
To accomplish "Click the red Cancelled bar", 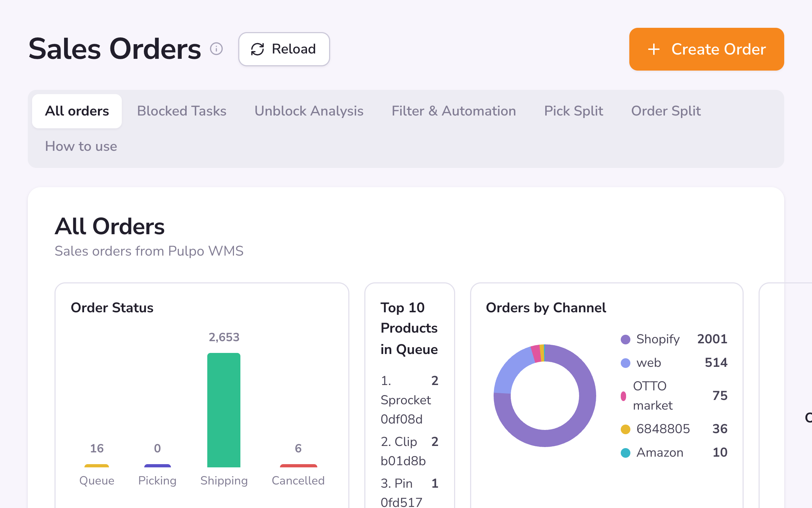I will 298,466.
